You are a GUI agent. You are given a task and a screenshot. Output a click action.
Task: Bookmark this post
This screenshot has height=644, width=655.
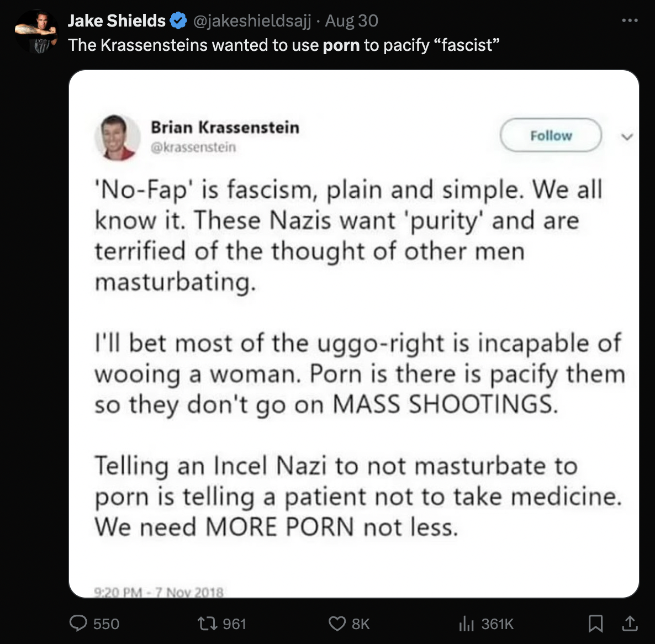595,624
